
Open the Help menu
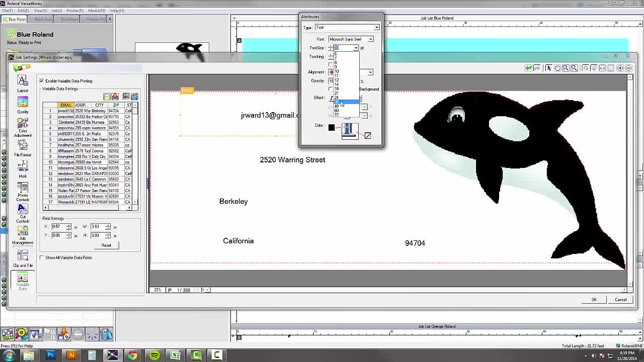click(117, 11)
